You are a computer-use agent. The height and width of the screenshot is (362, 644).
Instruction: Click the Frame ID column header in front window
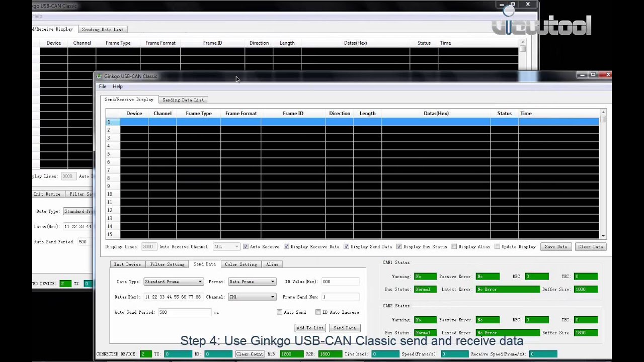coord(293,114)
